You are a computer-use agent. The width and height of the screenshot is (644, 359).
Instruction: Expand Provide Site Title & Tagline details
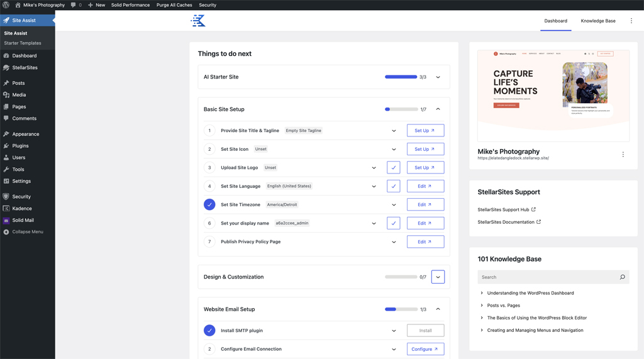394,131
